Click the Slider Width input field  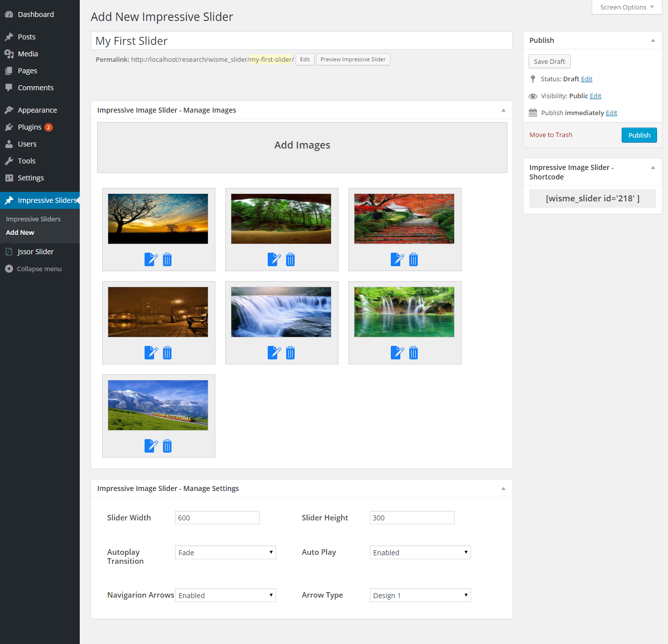217,517
